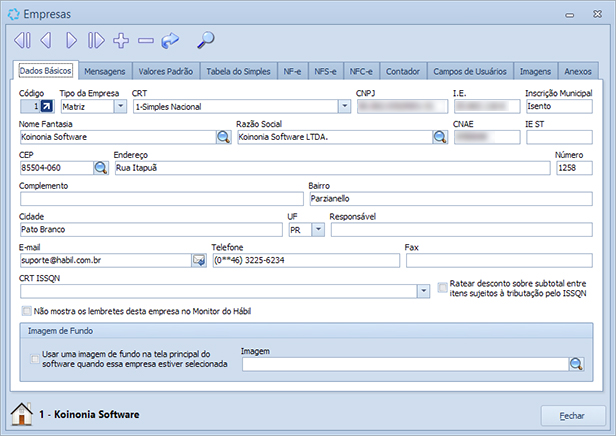Switch to NF-e tab

pos(293,71)
